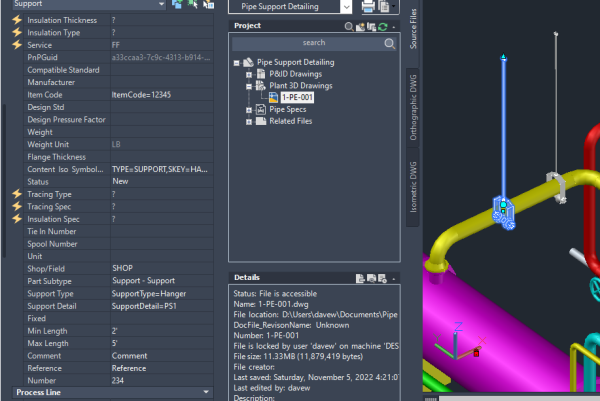
Task: Click the Toggle PICKADD icon in Properties
Action: point(177,4)
